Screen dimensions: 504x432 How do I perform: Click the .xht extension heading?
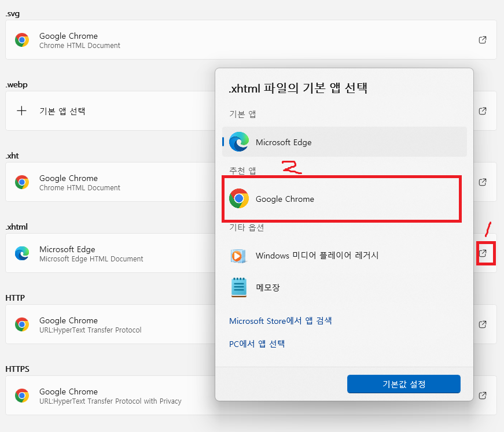point(12,156)
